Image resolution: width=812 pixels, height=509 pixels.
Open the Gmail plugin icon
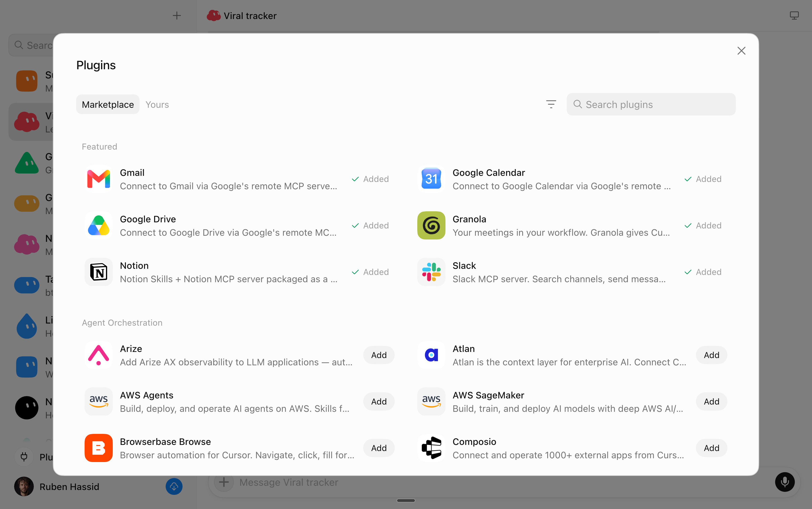98,179
